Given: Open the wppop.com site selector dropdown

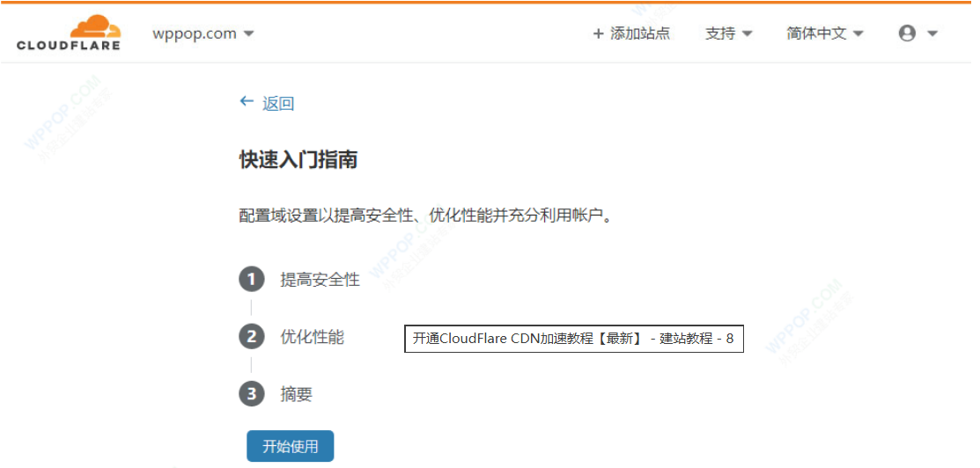Looking at the screenshot, I should click(203, 33).
